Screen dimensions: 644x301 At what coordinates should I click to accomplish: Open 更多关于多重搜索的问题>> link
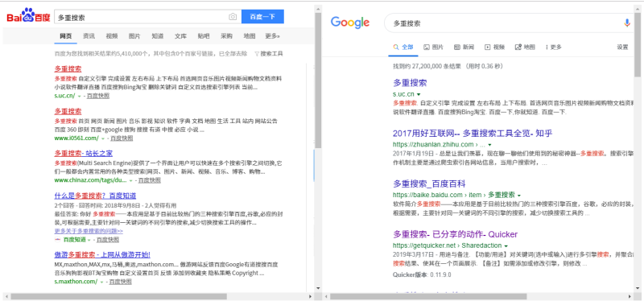point(89,231)
